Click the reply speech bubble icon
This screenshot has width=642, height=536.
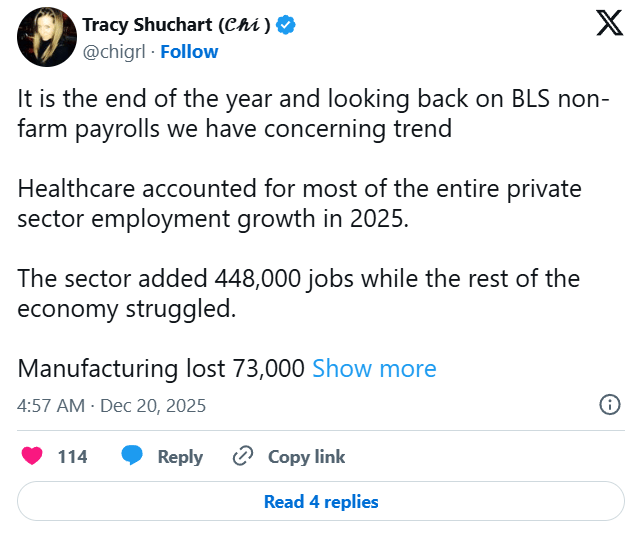pyautogui.click(x=132, y=456)
